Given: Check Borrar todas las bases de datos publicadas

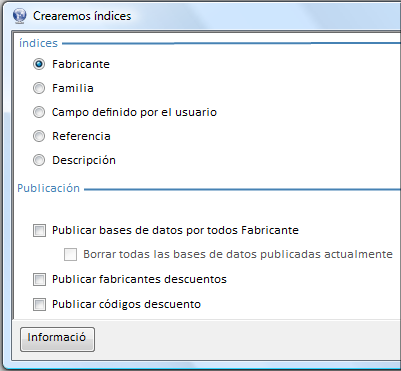Looking at the screenshot, I should (70, 254).
